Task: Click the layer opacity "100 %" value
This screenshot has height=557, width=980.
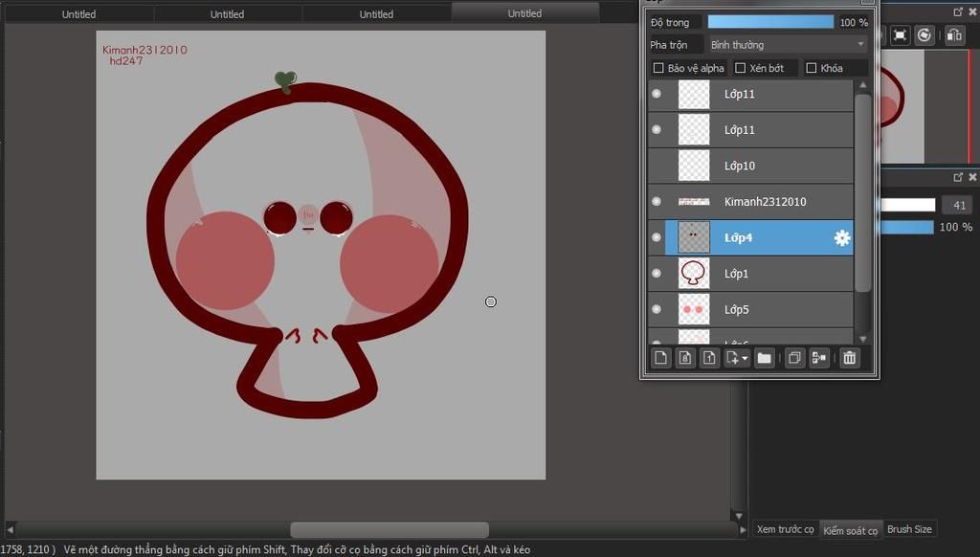Action: [x=854, y=23]
